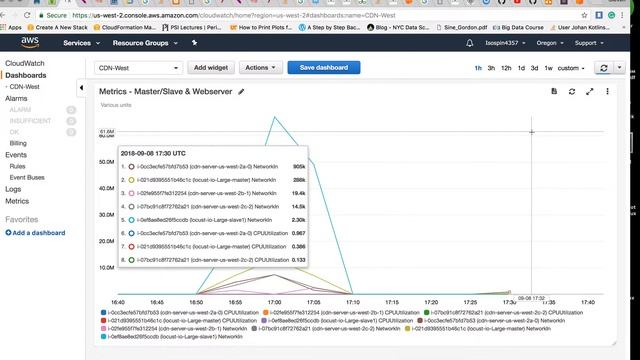This screenshot has width=640, height=360.
Task: Open the Create A New Stack bookmark
Action: (x=58, y=27)
